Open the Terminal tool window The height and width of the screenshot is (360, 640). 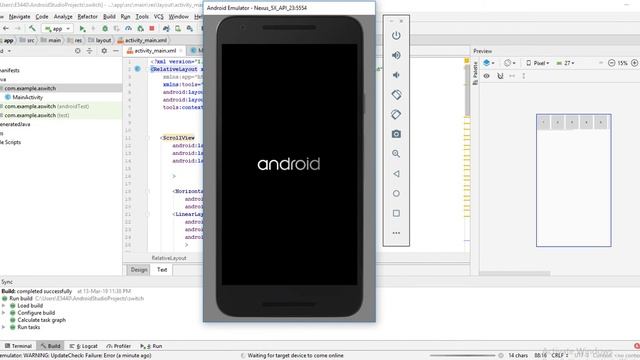(x=18, y=346)
